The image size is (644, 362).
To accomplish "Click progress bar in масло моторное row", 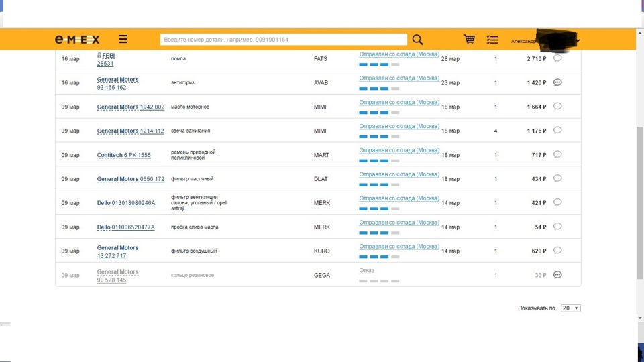I will pyautogui.click(x=379, y=113).
